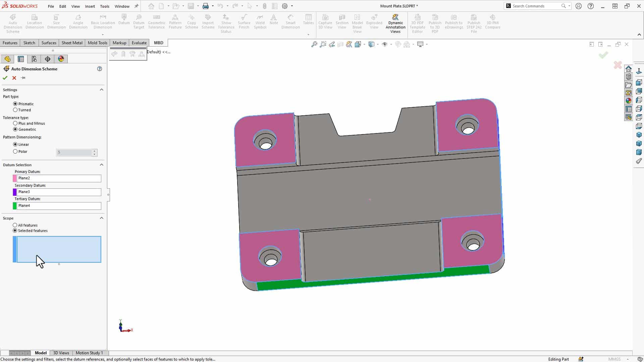Choose All features in Scope section
This screenshot has height=362, width=644.
coord(15,225)
